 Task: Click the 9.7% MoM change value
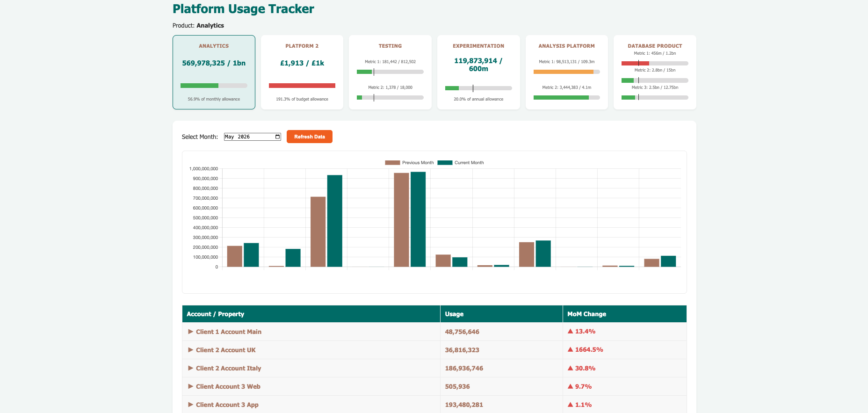coord(579,386)
